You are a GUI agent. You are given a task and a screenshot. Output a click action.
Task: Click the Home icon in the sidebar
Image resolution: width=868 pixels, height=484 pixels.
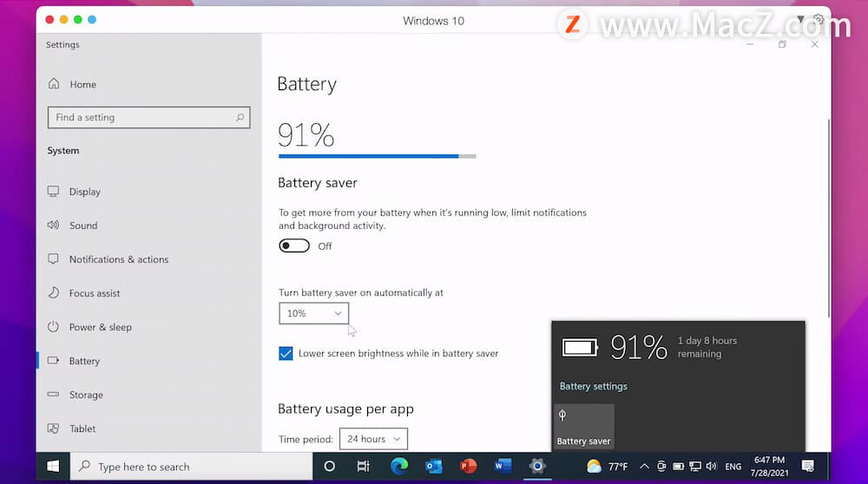[54, 83]
